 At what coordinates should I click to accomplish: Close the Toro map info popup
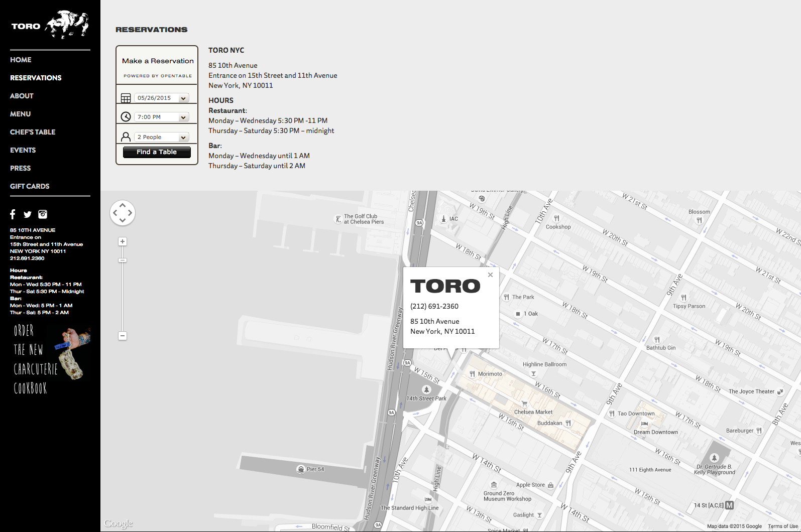(x=491, y=275)
